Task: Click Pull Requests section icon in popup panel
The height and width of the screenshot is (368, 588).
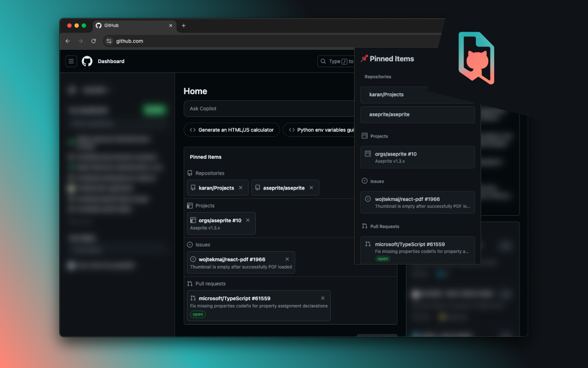Action: (365, 226)
